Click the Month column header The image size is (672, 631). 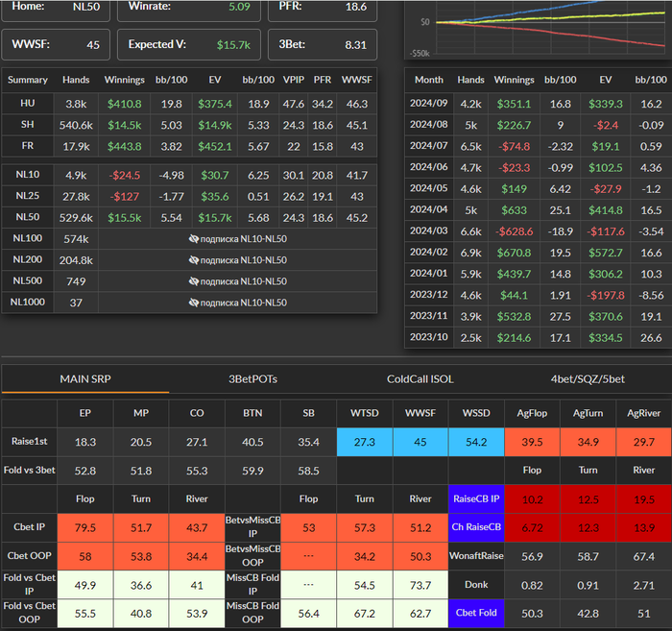(x=428, y=80)
